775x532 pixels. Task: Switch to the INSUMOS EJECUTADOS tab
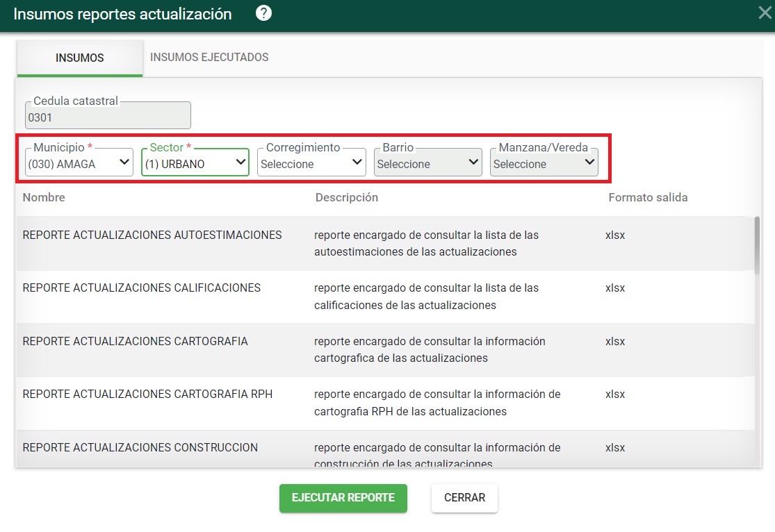209,58
